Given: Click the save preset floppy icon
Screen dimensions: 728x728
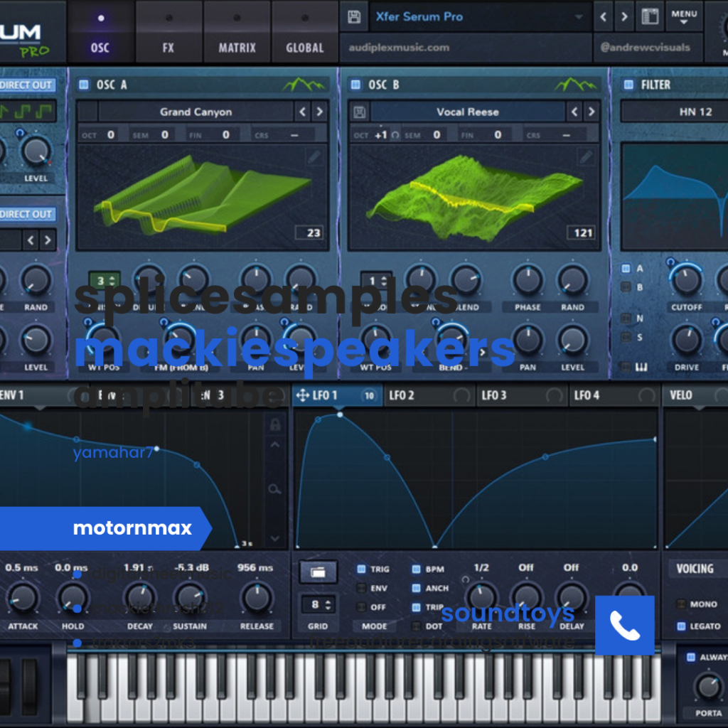Looking at the screenshot, I should click(354, 17).
